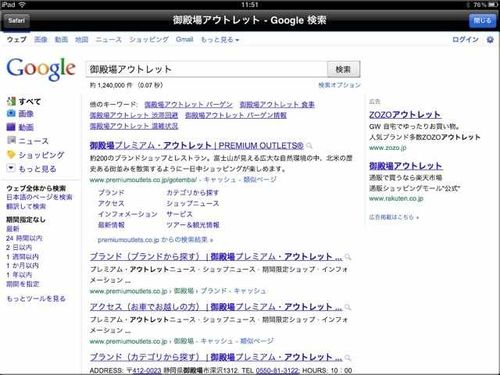Expand もっとツールを見る tools link
Viewport: 500px width, 375px height.
point(36,298)
